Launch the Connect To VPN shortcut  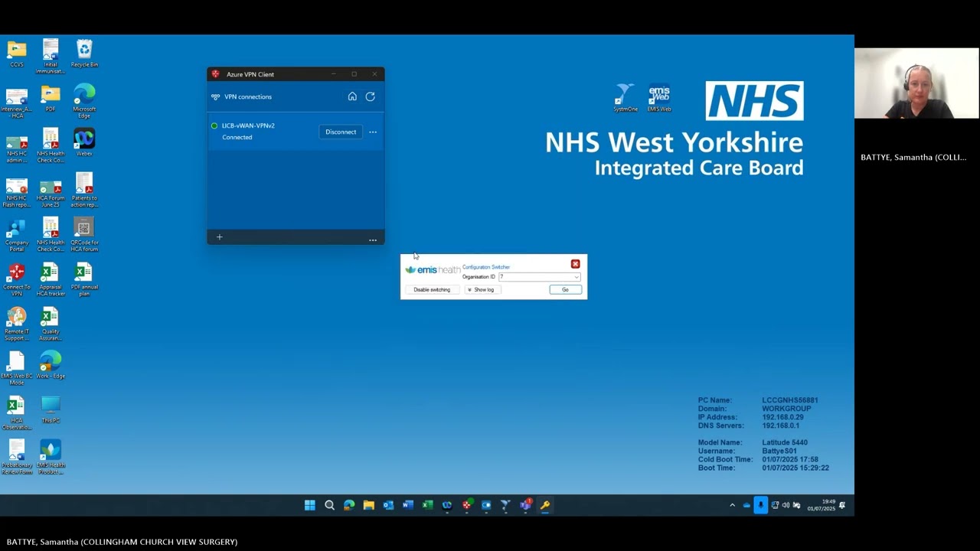(x=17, y=279)
